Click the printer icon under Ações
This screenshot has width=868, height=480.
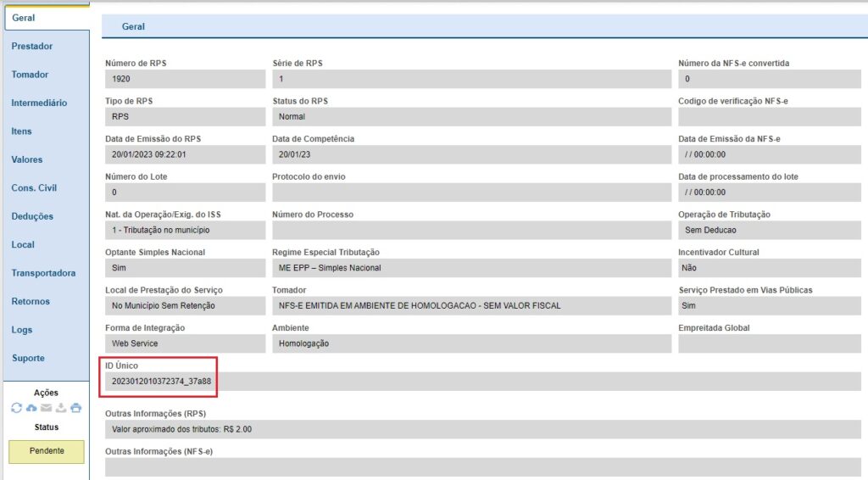(75, 408)
